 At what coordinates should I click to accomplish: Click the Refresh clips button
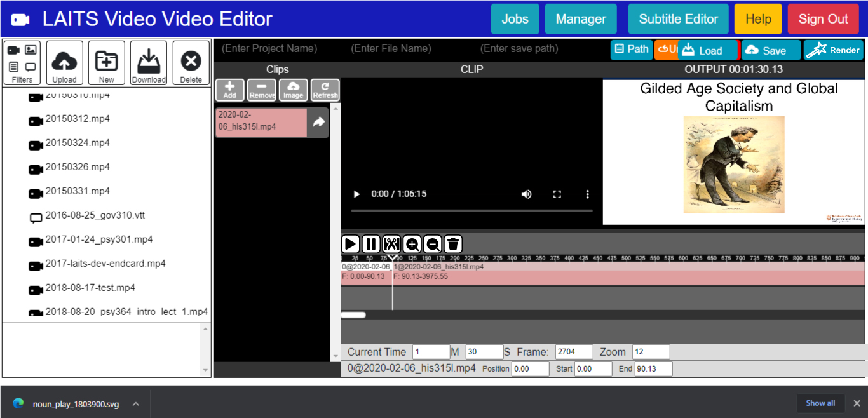[325, 90]
